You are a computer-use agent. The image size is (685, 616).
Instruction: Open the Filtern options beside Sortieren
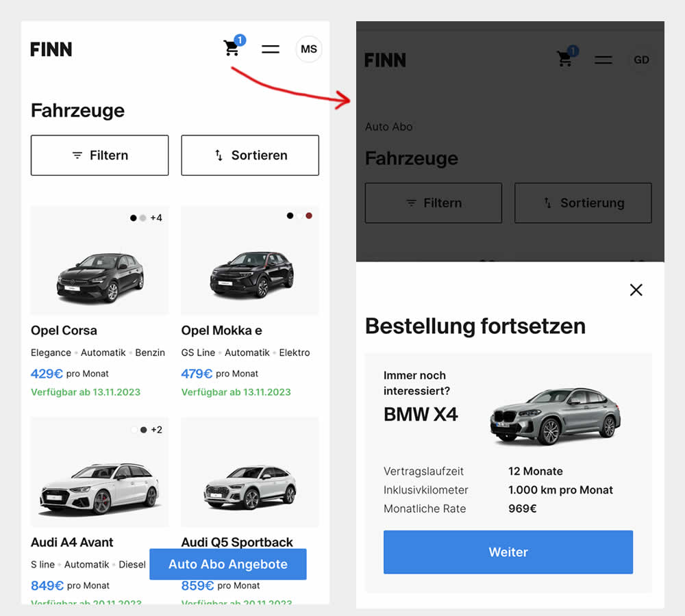[x=100, y=155]
